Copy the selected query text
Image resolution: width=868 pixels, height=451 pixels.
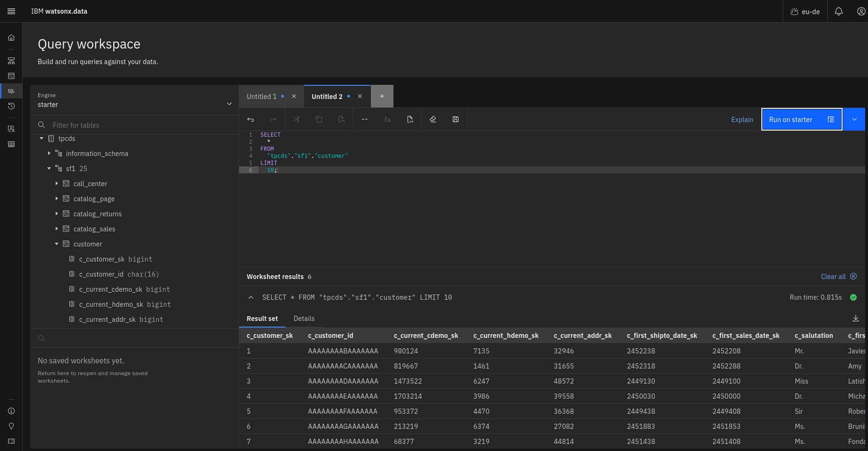319,120
